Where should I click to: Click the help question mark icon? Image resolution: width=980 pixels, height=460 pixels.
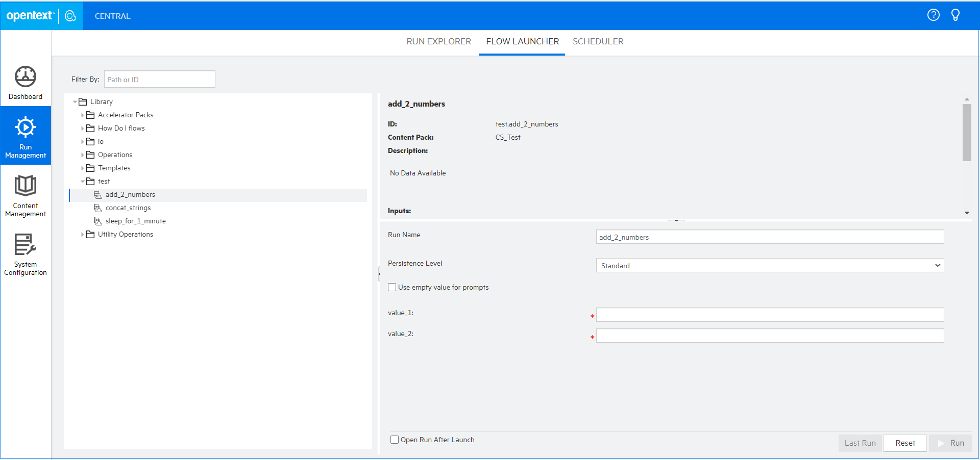pyautogui.click(x=933, y=15)
